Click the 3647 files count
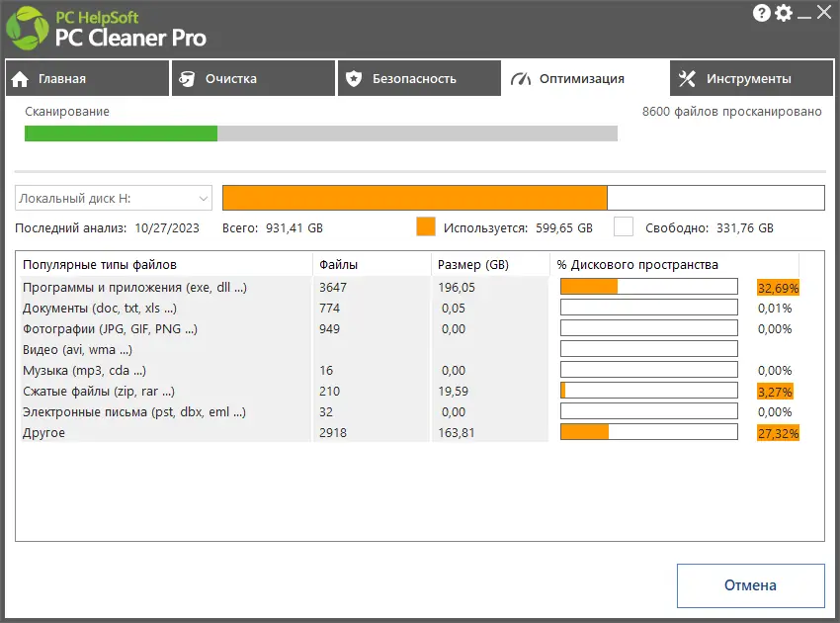The height and width of the screenshot is (623, 840). click(333, 288)
